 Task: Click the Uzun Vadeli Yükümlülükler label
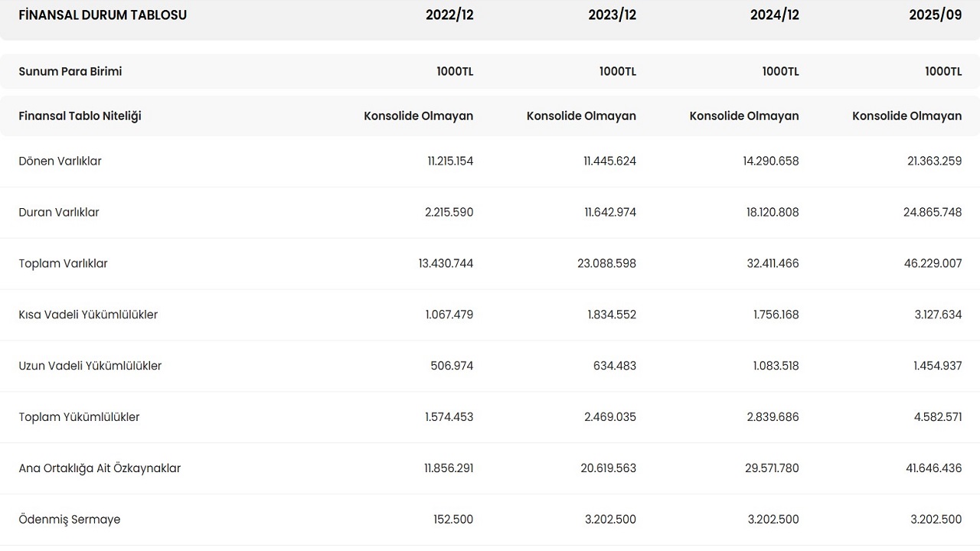click(x=90, y=367)
